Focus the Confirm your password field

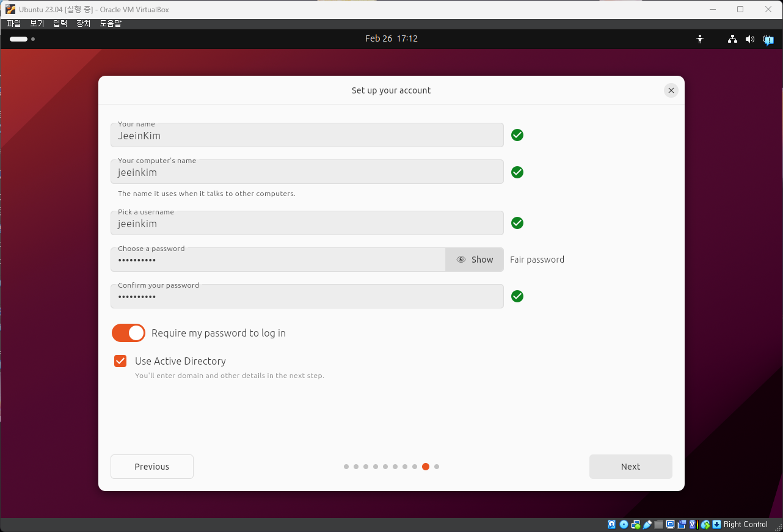307,296
